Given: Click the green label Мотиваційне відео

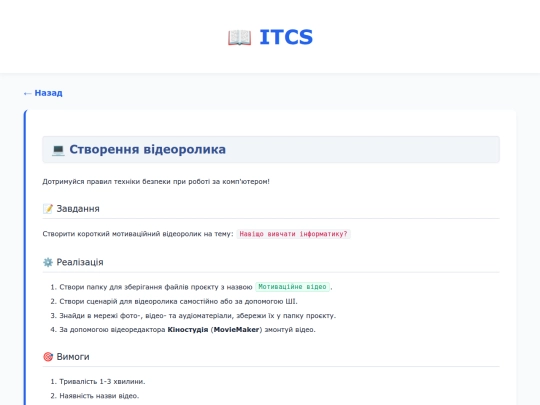Looking at the screenshot, I should coord(292,287).
